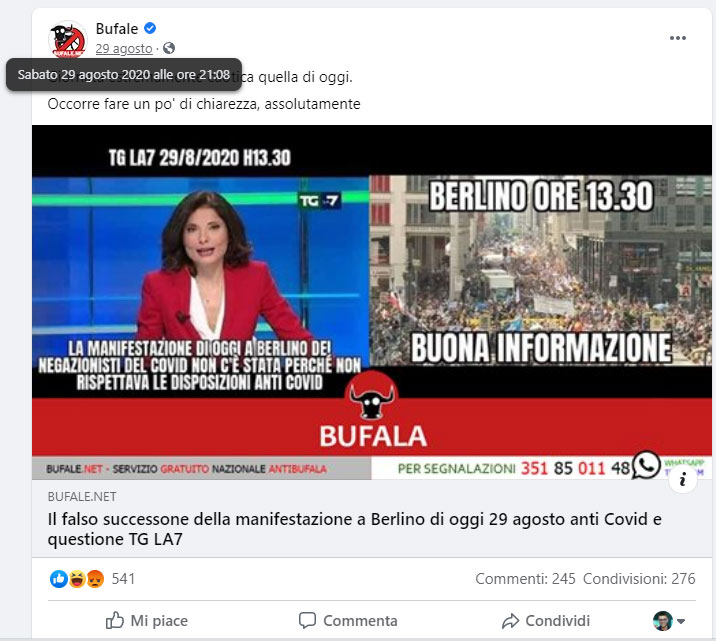Image resolution: width=716 pixels, height=641 pixels.
Task: Open the three-dots post options menu
Action: pos(678,38)
